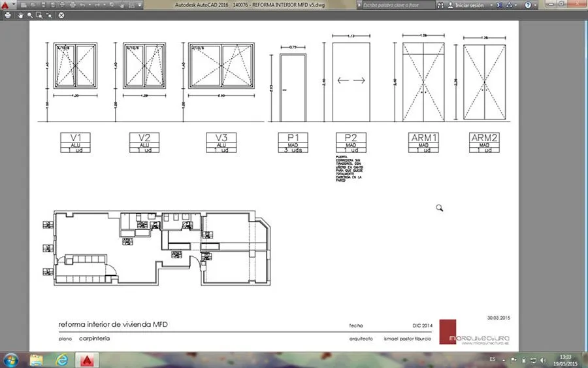Open the application menu dropdown arrow beside logo

(14, 4)
